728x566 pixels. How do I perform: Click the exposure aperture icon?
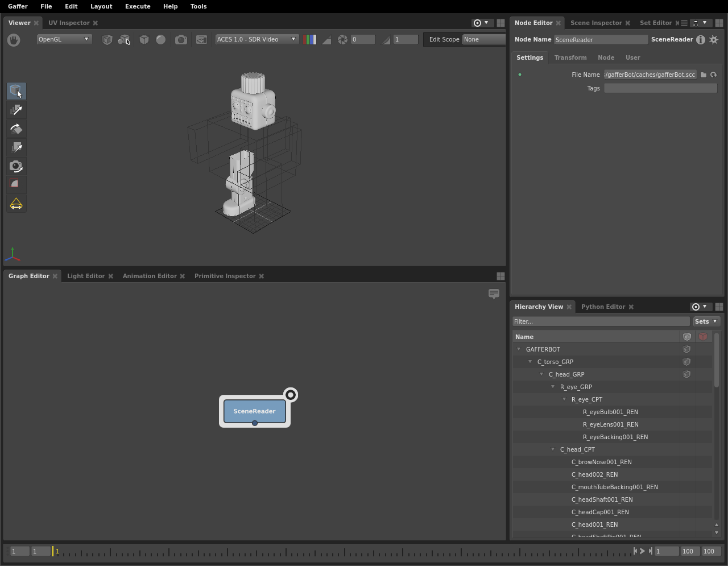[342, 40]
